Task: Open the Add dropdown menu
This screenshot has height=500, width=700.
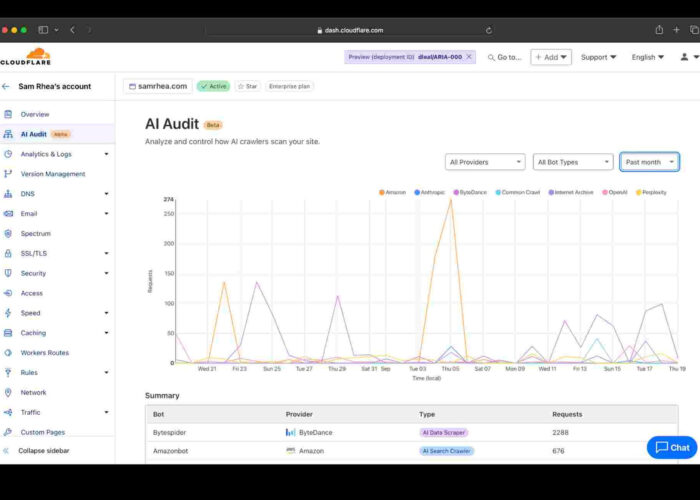Action: point(551,57)
